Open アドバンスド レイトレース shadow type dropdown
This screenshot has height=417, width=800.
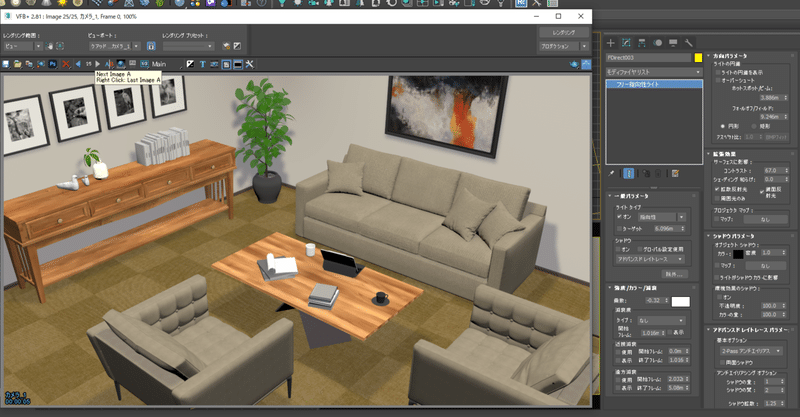click(650, 259)
